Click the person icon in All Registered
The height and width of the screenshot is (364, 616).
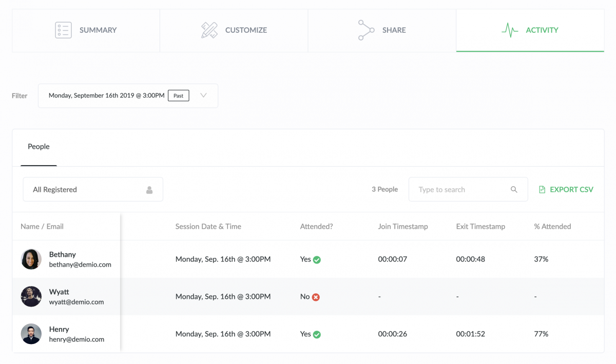click(x=149, y=190)
